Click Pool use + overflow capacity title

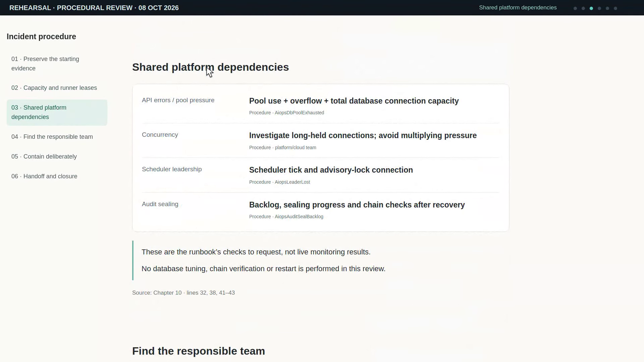click(354, 101)
